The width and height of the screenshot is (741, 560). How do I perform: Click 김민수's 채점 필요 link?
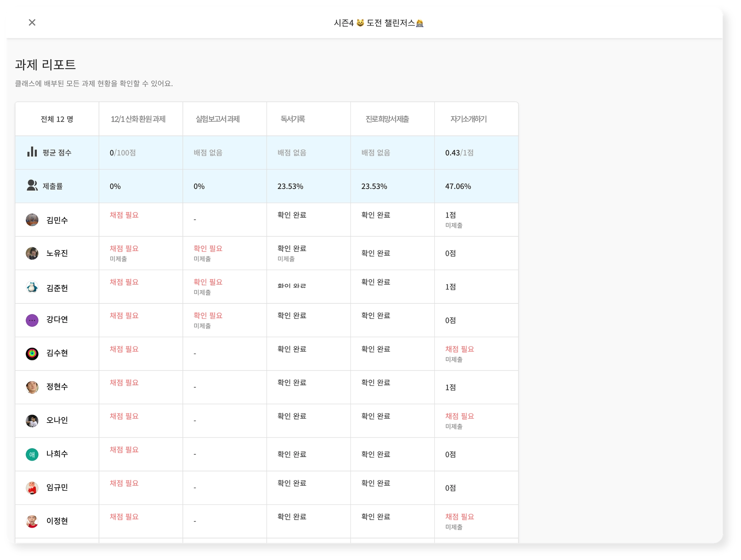(124, 215)
